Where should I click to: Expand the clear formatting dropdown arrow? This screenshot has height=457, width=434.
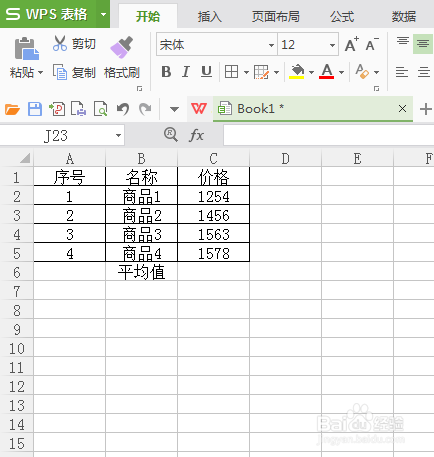[x=376, y=72]
